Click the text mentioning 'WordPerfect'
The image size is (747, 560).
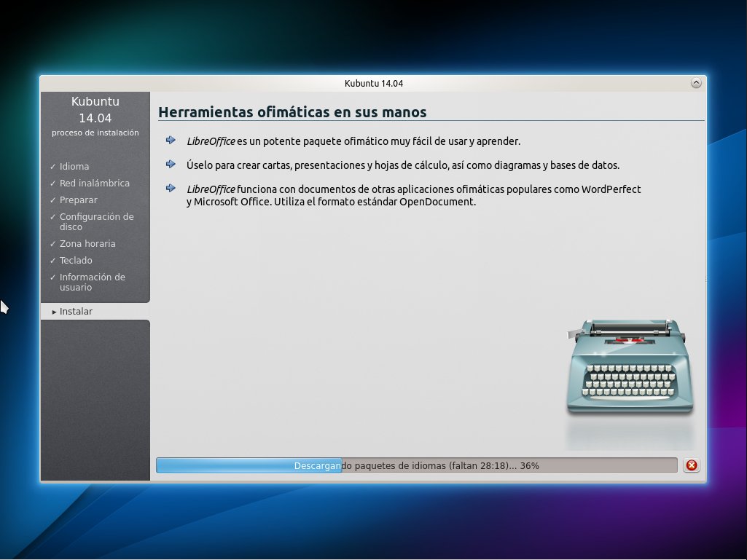[x=611, y=189]
